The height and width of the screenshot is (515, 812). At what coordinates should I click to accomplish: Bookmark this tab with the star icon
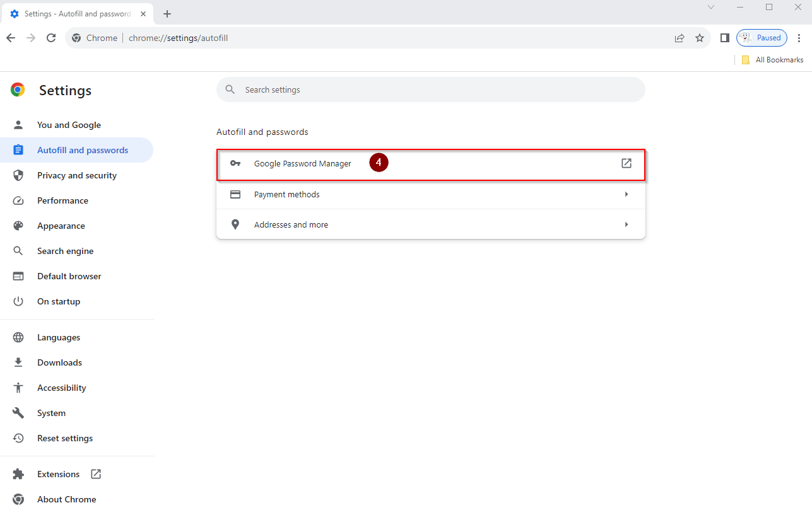point(700,38)
